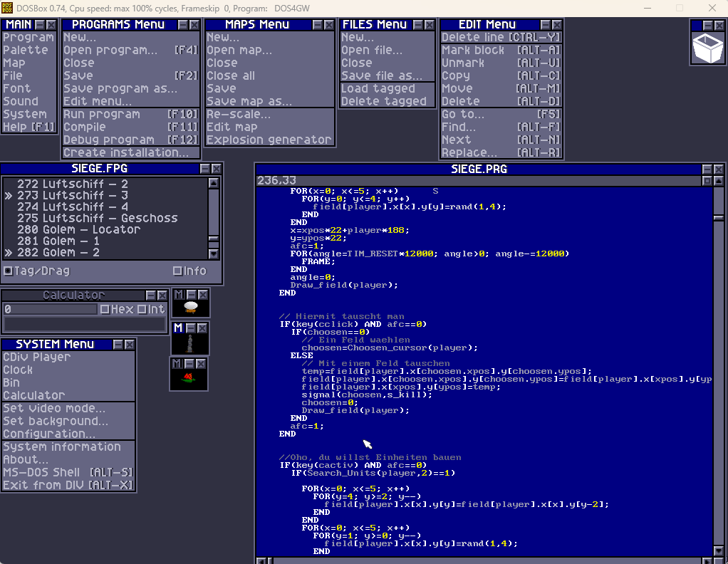
Task: Enable Int mode in Calculator
Action: click(x=142, y=309)
